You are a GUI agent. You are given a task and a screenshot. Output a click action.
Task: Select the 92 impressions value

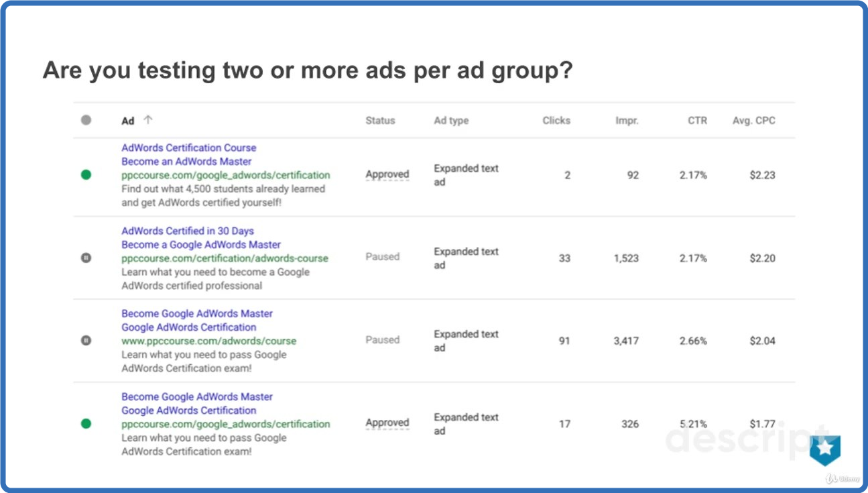coord(633,175)
